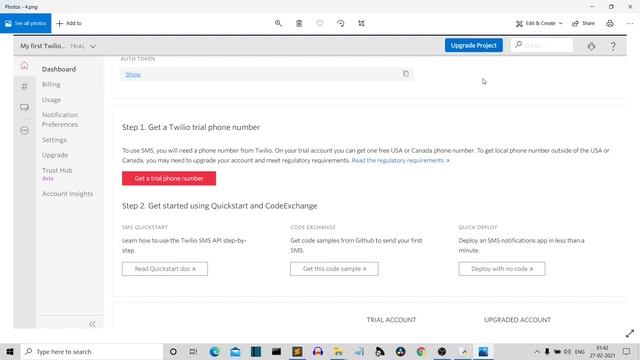Click Read the regulatory requirements link
The height and width of the screenshot is (360, 640).
[x=400, y=160]
